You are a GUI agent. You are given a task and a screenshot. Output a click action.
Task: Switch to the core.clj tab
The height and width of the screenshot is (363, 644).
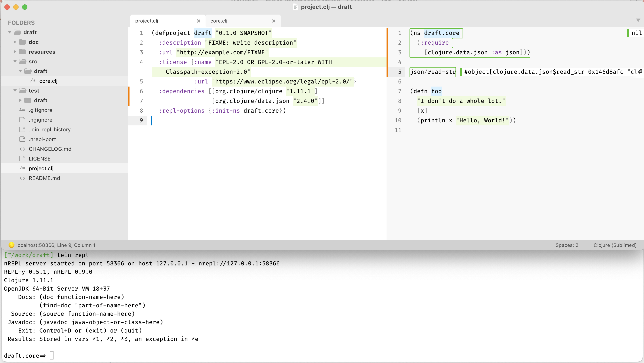coord(219,21)
